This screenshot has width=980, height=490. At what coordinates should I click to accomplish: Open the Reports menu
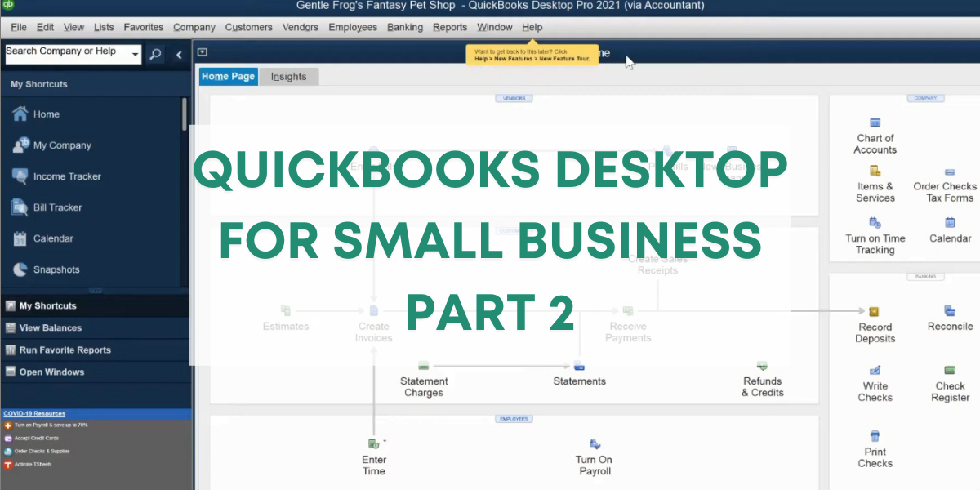coord(450,27)
